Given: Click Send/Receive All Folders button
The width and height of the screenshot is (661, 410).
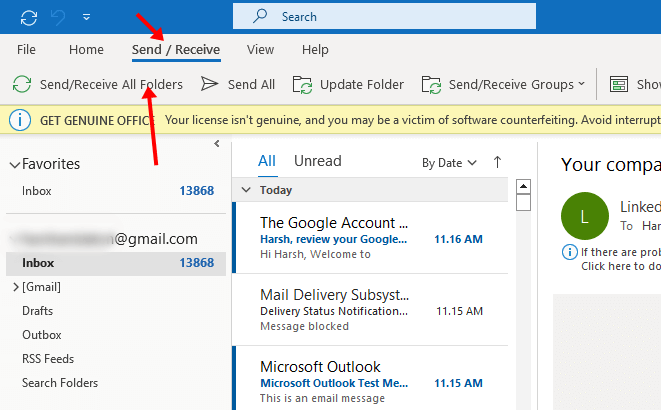Looking at the screenshot, I should (97, 85).
